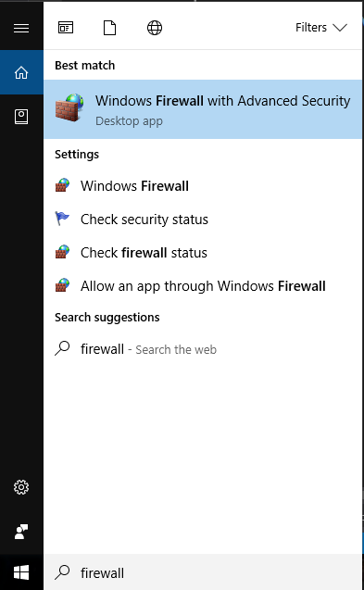Click the firewall search input box
Viewport: 364px width, 590px height.
point(203,572)
